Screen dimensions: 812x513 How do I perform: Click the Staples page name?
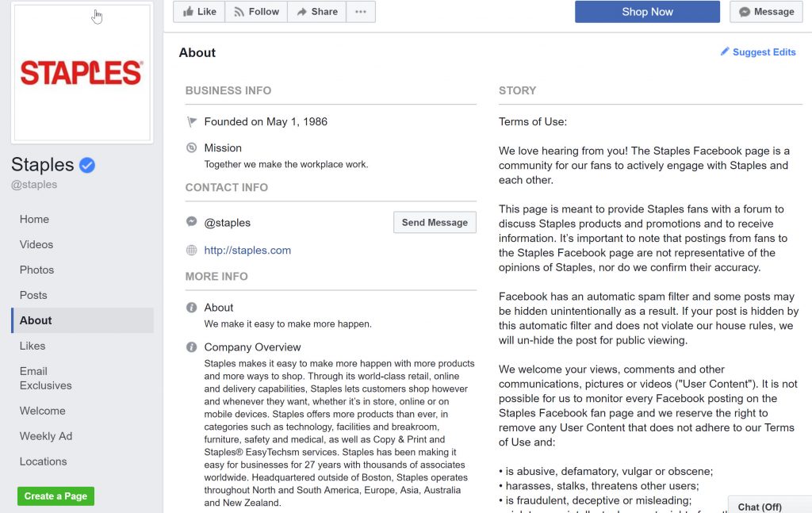coord(43,165)
